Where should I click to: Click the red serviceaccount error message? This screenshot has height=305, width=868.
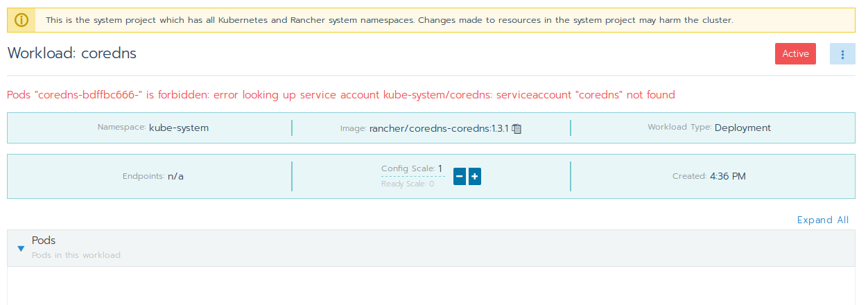point(341,94)
